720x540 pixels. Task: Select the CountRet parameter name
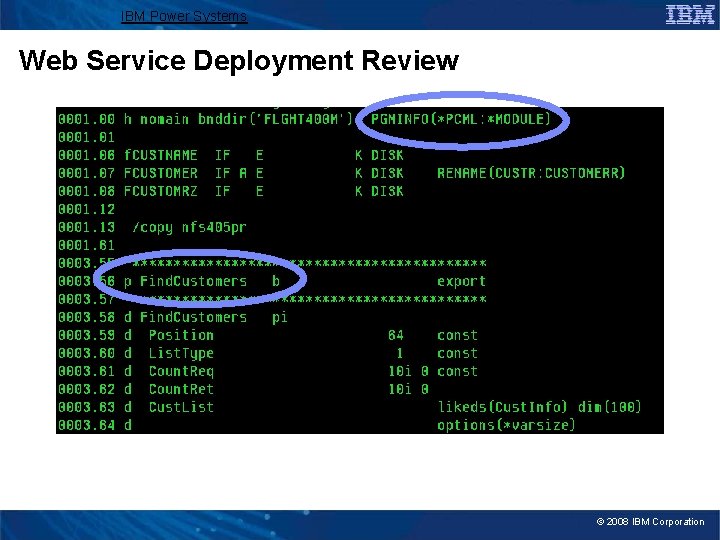click(181, 389)
